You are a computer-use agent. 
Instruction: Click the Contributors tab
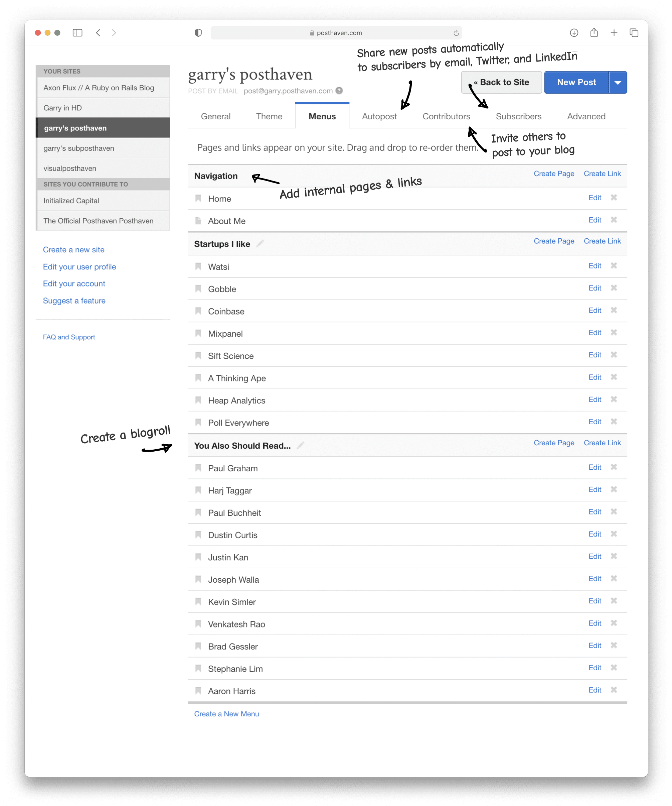pos(447,116)
